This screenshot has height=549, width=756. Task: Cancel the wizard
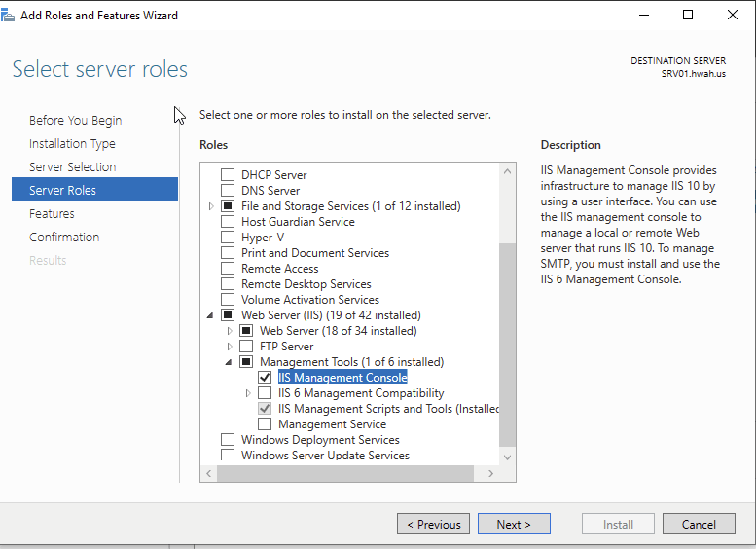point(699,524)
